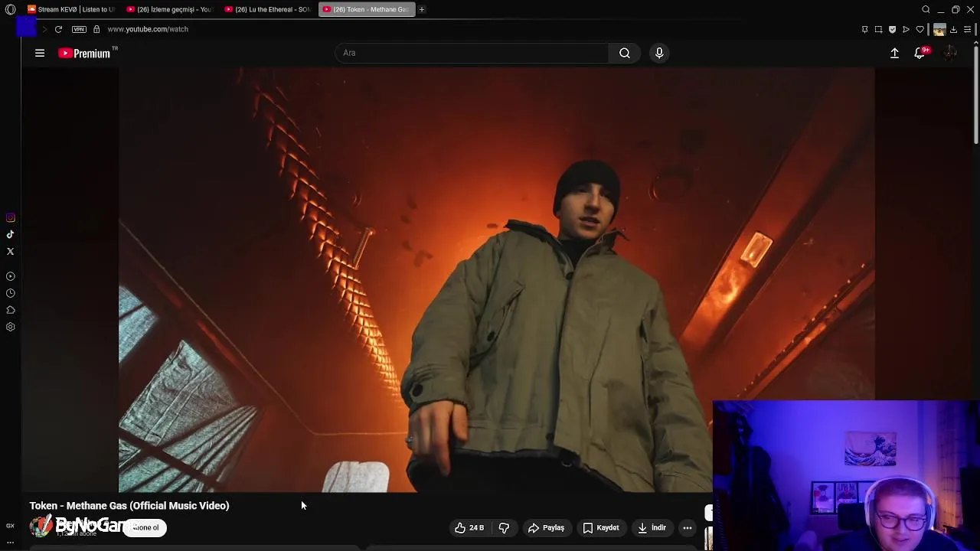Switch to İzleme geçmişi YouTube tab

[169, 9]
